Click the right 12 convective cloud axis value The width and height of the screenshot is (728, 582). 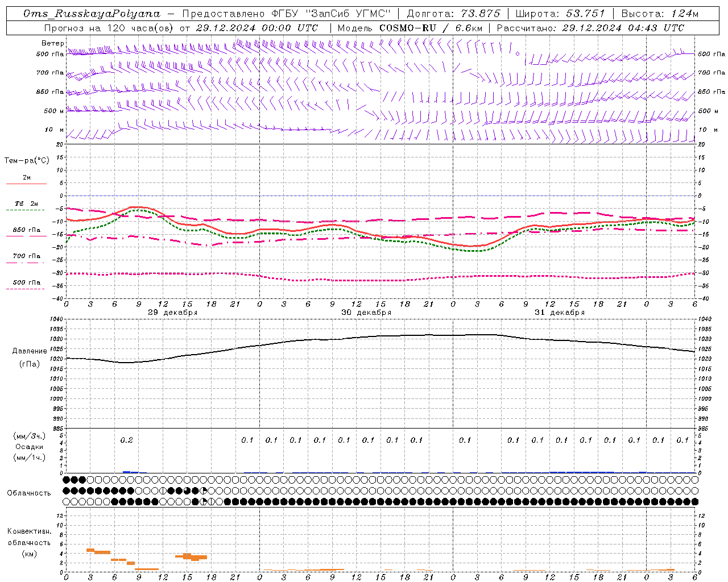(x=701, y=516)
